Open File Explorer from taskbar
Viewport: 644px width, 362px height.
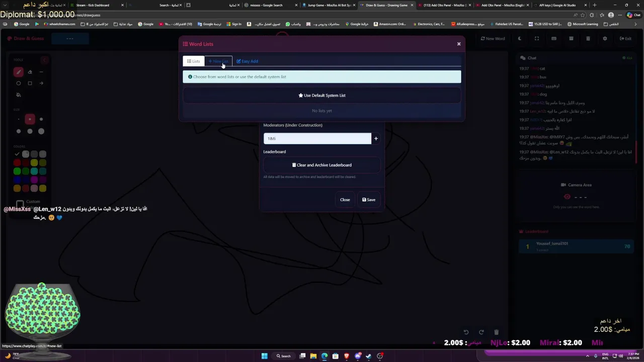click(313, 356)
